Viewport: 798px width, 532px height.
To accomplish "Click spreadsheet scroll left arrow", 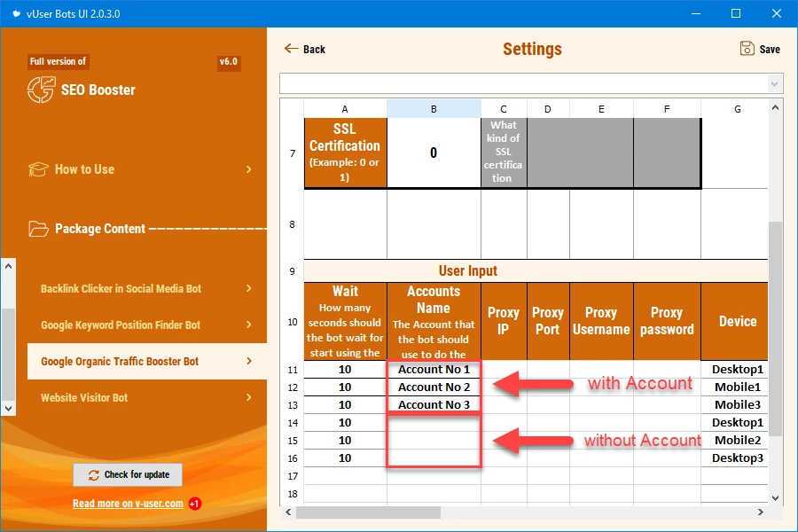I will [288, 512].
